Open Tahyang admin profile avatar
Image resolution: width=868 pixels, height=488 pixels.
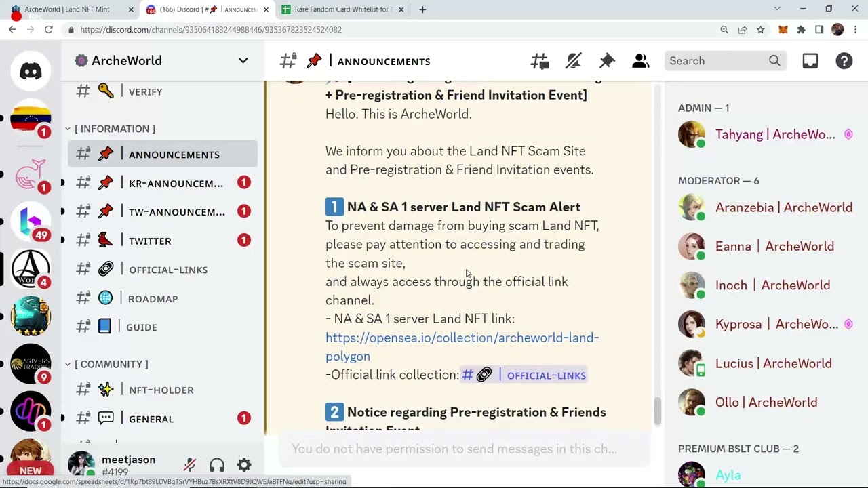click(692, 134)
